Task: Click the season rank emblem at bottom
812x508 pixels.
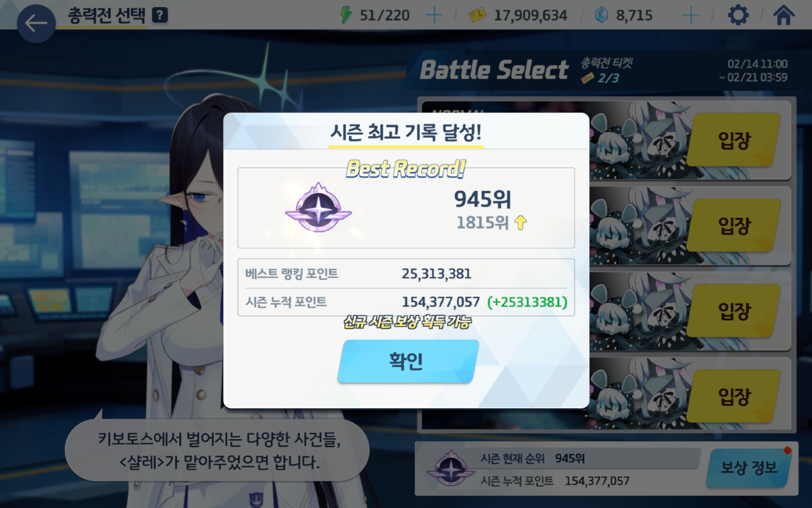Action: (451, 468)
